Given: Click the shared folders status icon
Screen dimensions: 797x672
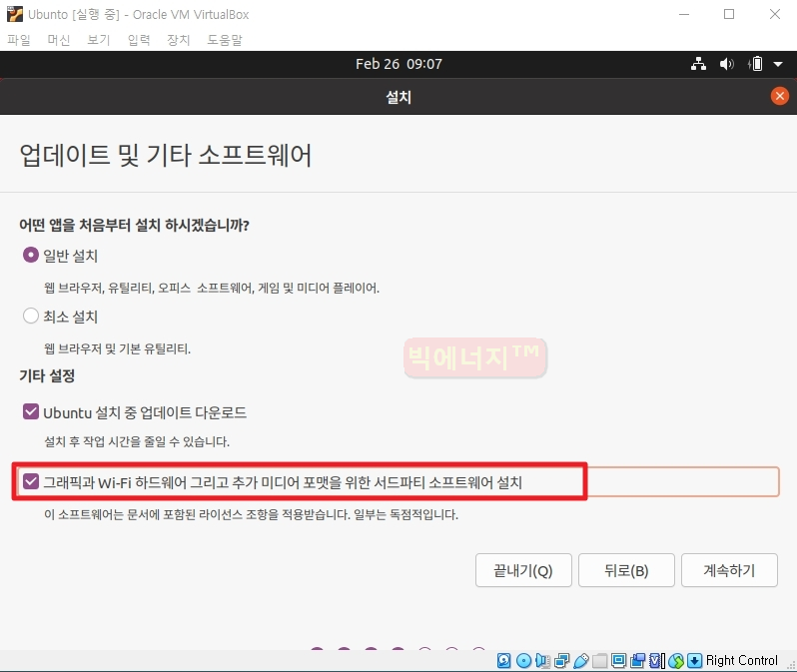Looking at the screenshot, I should click(600, 660).
